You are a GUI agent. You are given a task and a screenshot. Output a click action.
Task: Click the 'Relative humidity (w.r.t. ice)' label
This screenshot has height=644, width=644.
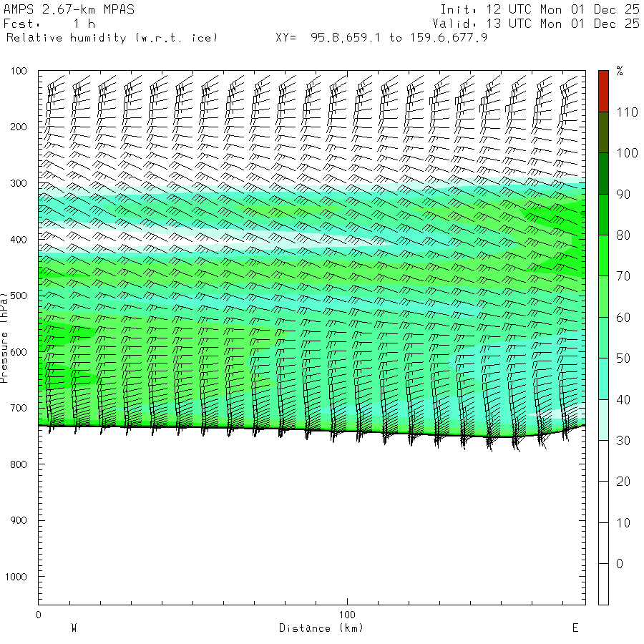click(112, 38)
